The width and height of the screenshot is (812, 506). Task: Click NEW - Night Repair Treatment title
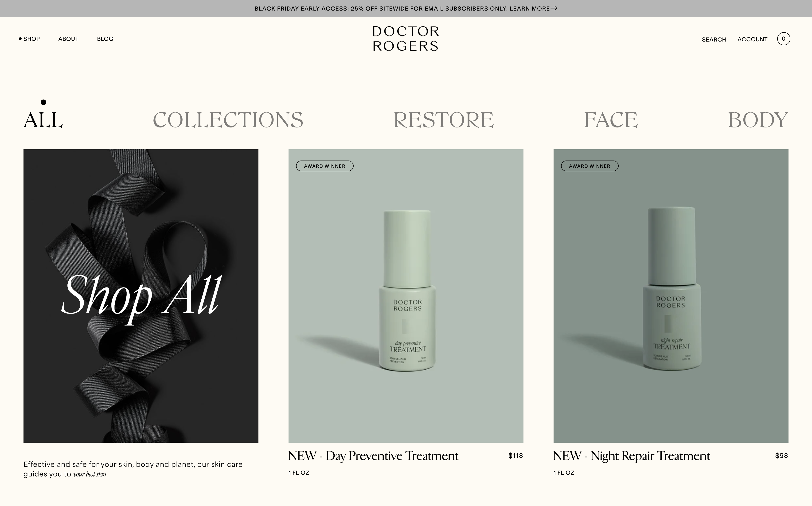632,456
